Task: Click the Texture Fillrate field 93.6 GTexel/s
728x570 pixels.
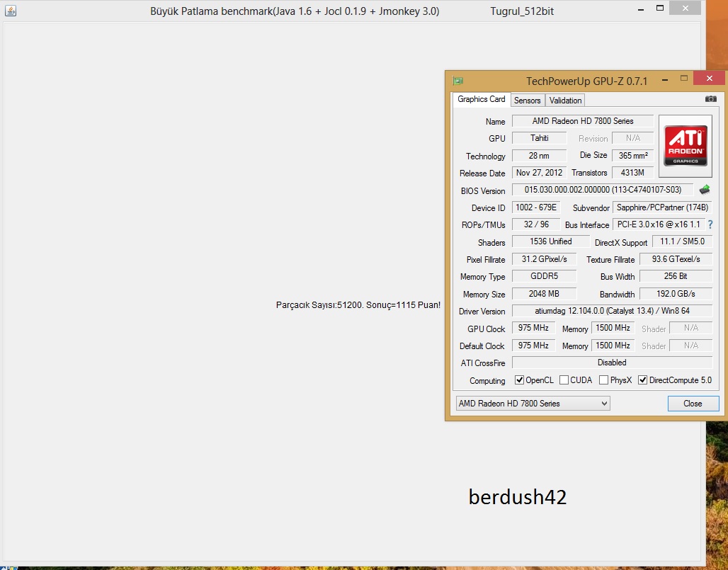Action: tap(676, 259)
